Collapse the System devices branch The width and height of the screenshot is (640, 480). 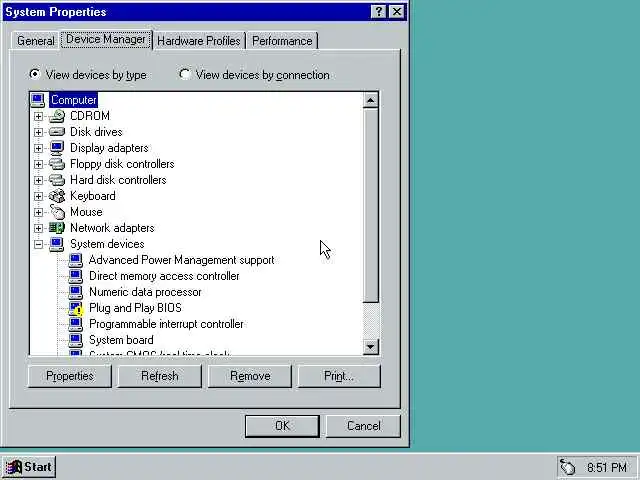point(38,244)
